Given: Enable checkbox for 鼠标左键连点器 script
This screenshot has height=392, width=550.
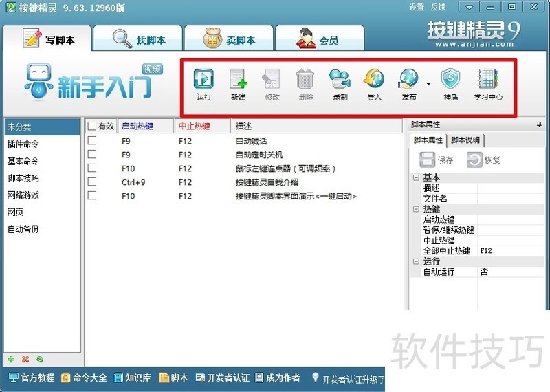Looking at the screenshot, I should tap(92, 168).
